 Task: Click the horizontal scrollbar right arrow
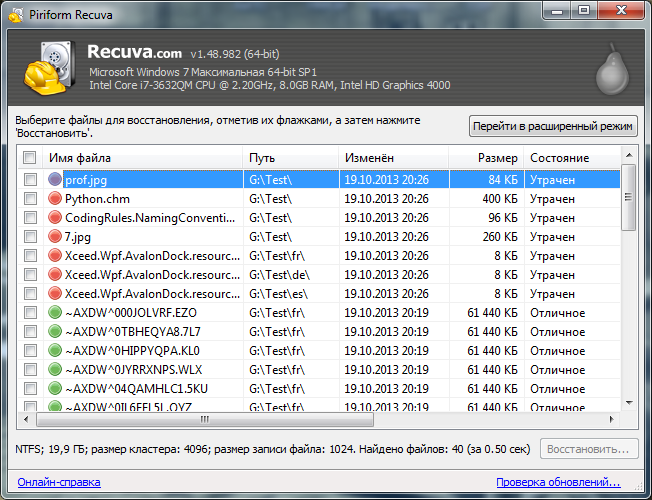(x=611, y=419)
